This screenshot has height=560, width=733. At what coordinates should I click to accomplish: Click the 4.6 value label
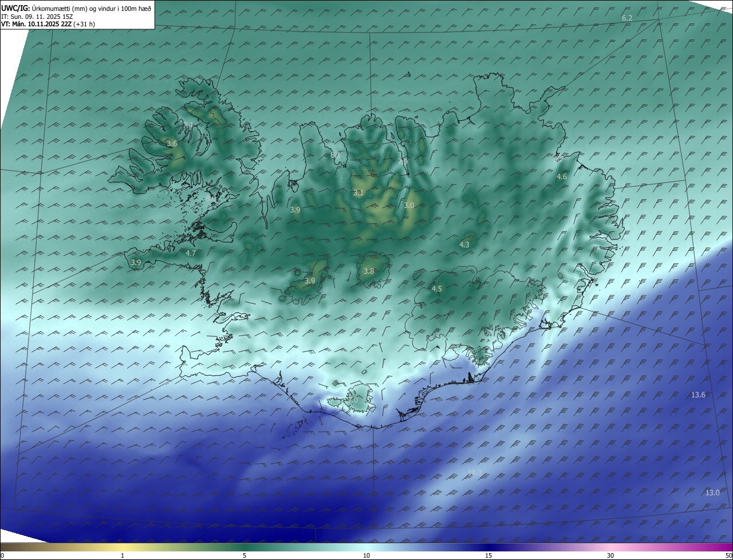click(x=562, y=177)
